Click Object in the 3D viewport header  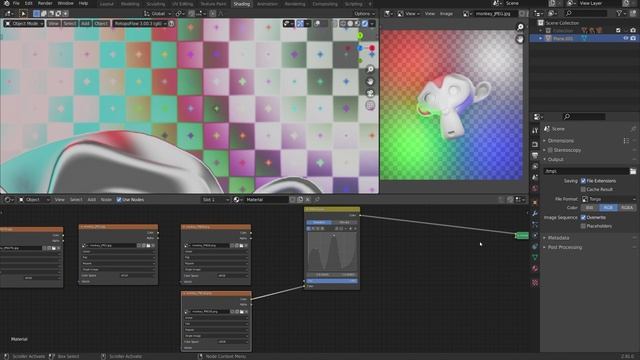coord(101,24)
